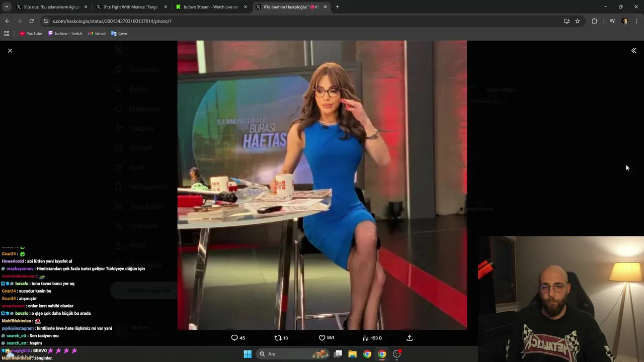Open the share icon under the photo
Screen dimensions: 644x362
click(410, 338)
